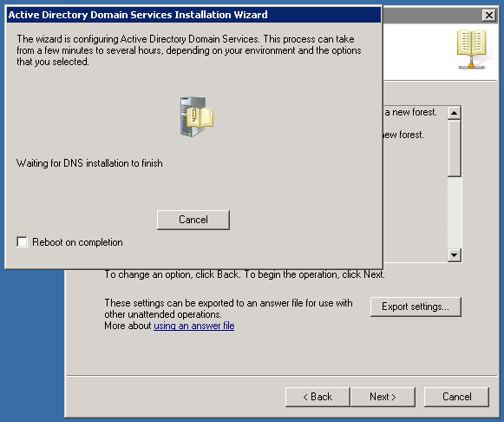Image resolution: width=504 pixels, height=422 pixels.
Task: Click the "Waiting for DNS installation to finish" status
Action: click(x=89, y=163)
